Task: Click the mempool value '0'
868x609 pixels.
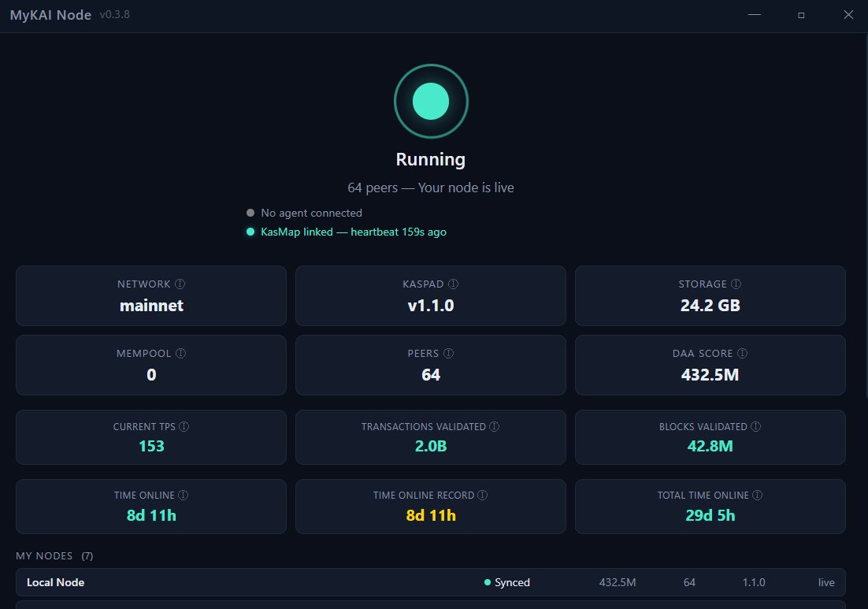Action: tap(151, 375)
